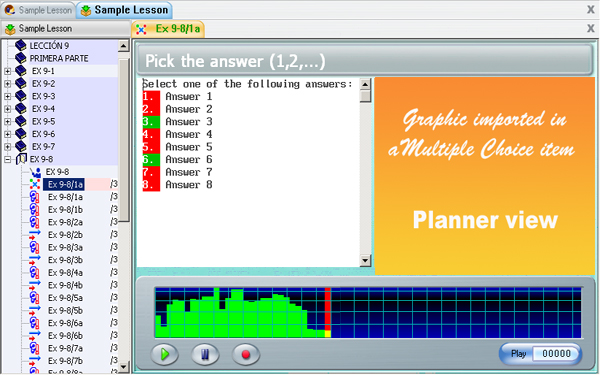Click the arrow icon next to Ex 9-8/2b
600x375 pixels.
pos(34,235)
